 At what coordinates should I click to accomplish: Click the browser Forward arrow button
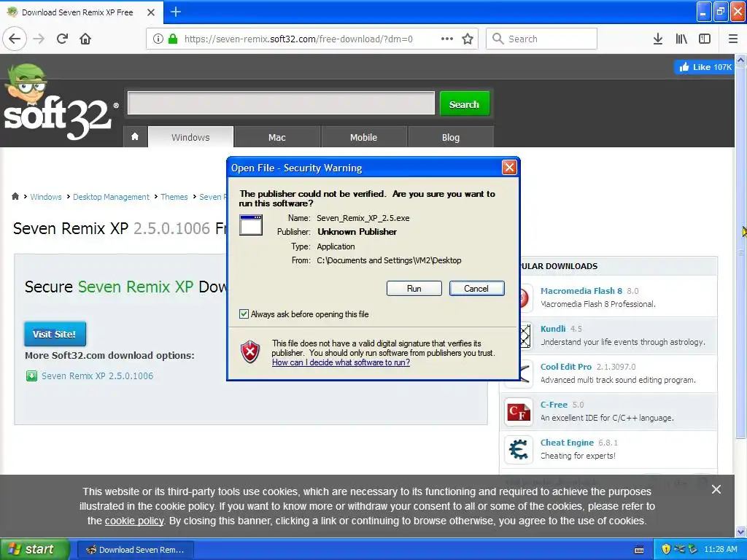(x=39, y=39)
